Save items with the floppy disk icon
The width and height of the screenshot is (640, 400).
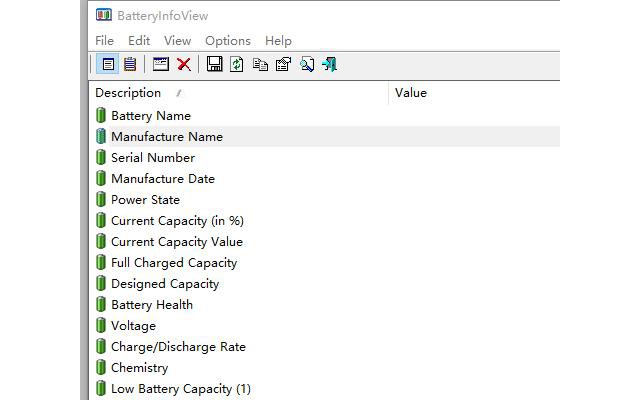pos(214,64)
